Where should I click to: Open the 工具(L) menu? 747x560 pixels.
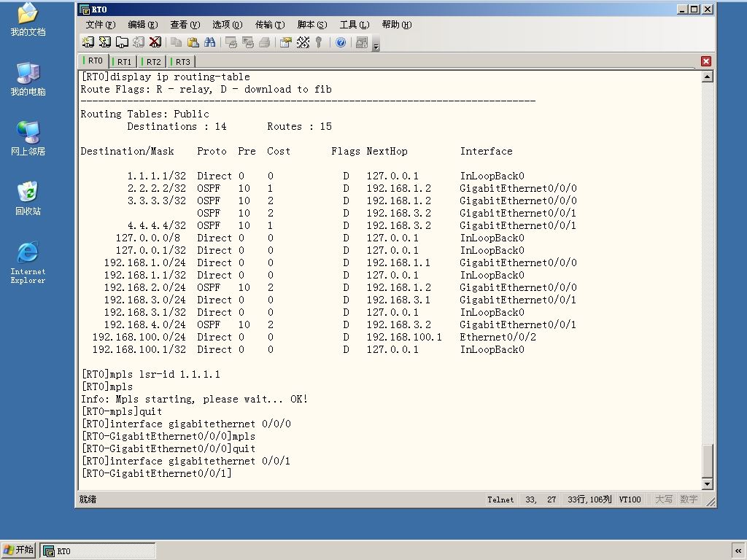[x=355, y=25]
